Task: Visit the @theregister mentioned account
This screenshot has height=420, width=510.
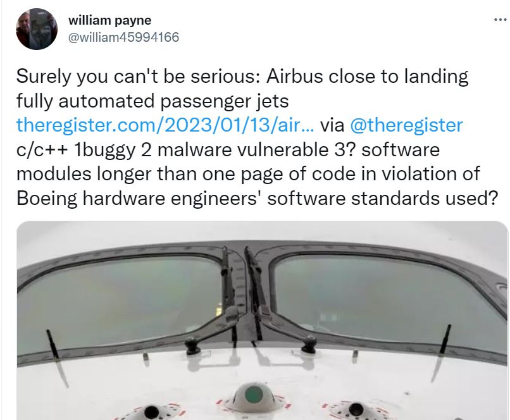Action: tap(406, 125)
